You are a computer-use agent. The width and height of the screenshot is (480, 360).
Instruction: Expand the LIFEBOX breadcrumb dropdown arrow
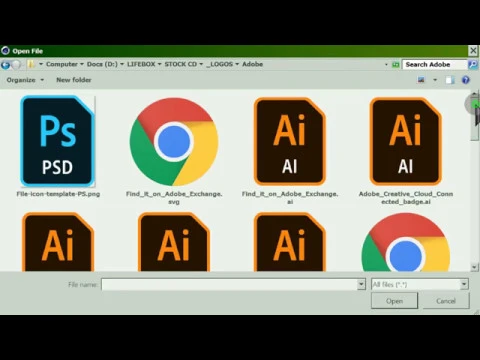click(x=159, y=64)
